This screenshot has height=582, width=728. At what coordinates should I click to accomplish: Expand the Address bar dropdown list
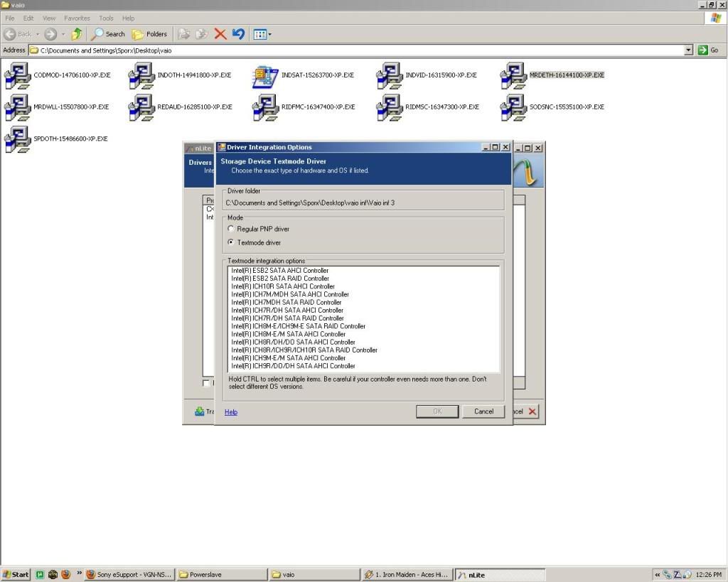688,50
